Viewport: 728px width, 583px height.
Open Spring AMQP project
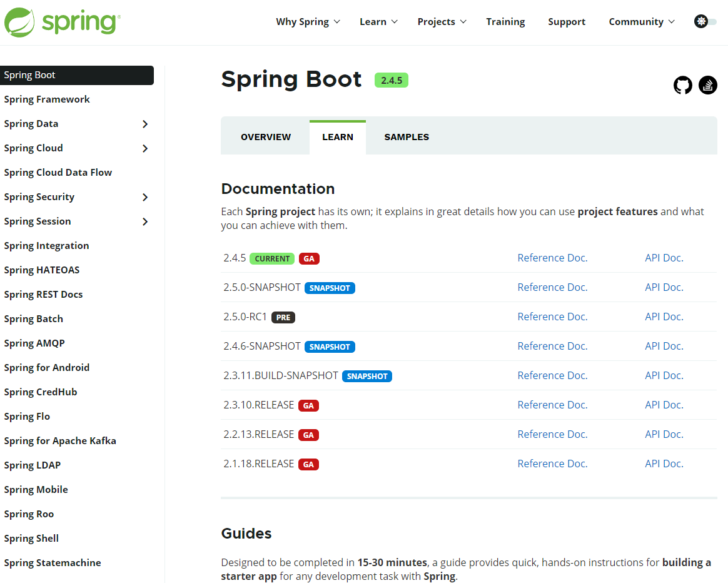coord(34,343)
